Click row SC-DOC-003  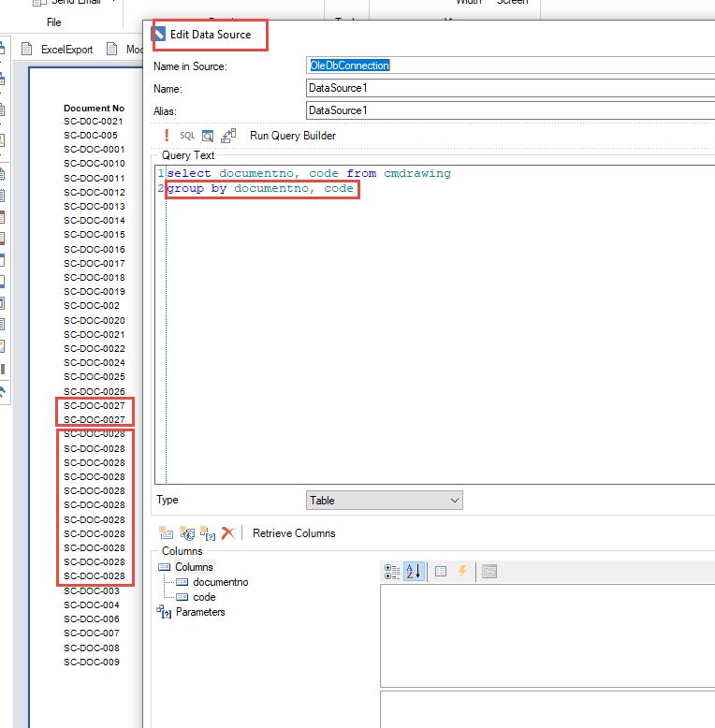coord(92,591)
